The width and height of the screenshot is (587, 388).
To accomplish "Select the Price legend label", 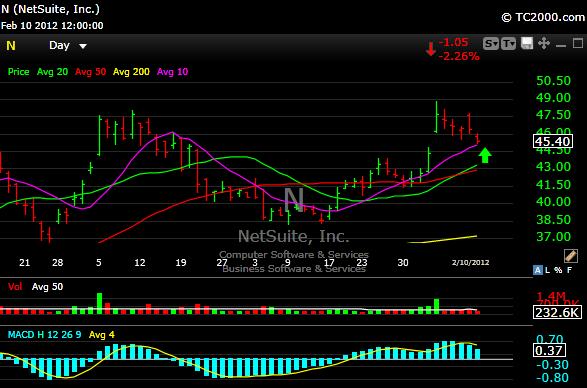I will coord(18,72).
